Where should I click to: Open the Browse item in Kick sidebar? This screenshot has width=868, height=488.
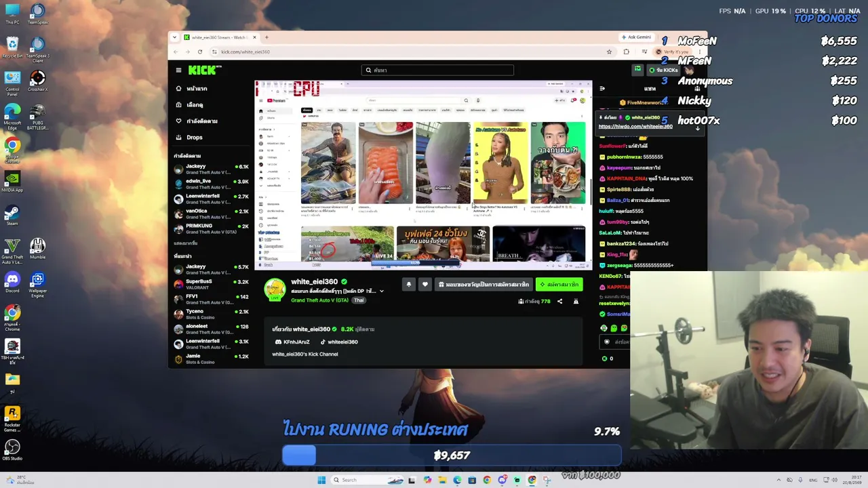coord(190,105)
